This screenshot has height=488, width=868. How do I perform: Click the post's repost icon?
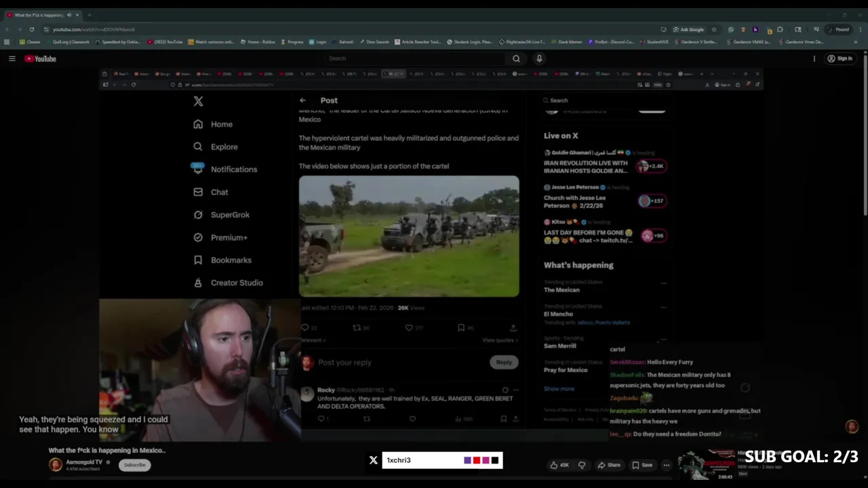[357, 328]
